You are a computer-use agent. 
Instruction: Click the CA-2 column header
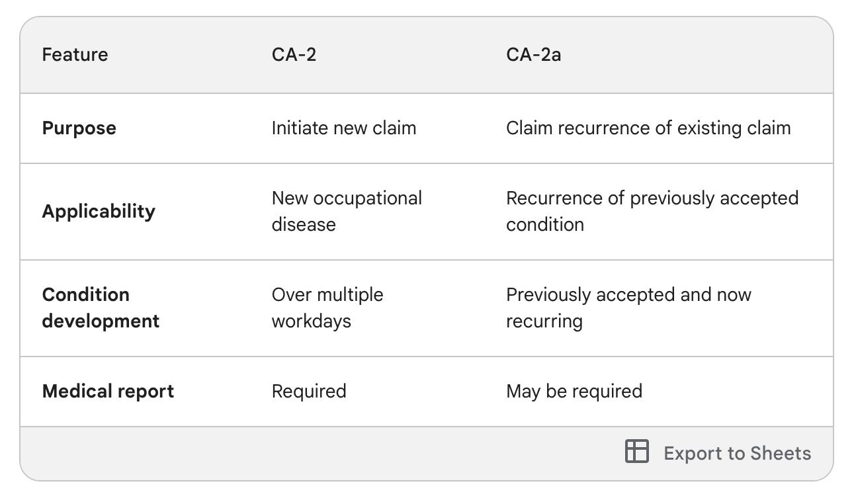[x=295, y=54]
